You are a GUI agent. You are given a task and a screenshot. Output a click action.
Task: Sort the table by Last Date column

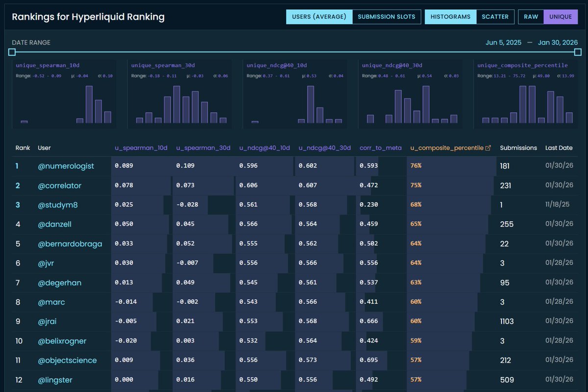(559, 148)
